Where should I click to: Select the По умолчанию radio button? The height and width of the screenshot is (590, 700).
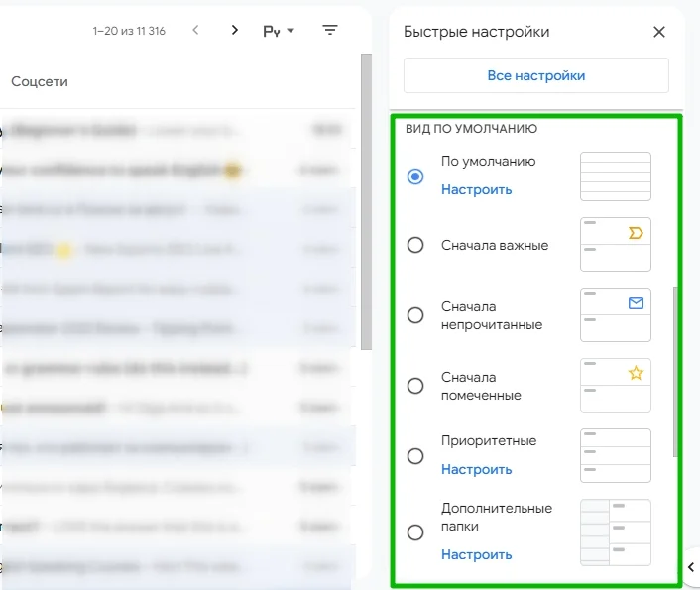point(415,177)
